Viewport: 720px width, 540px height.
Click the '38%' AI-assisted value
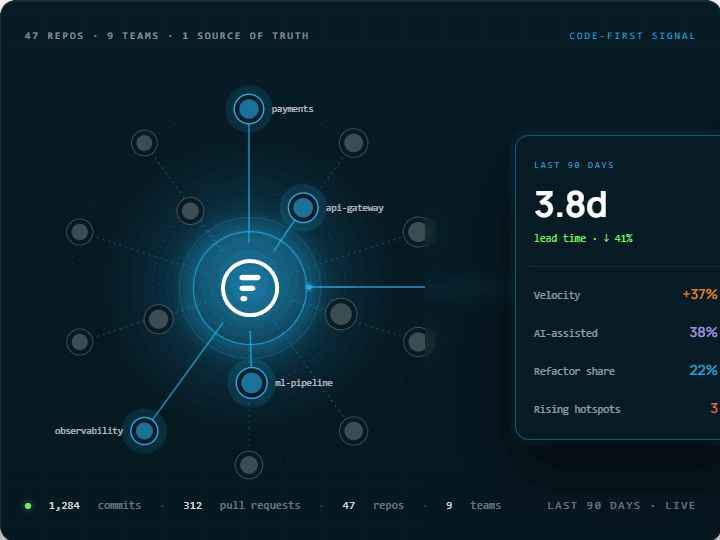pyautogui.click(x=703, y=332)
